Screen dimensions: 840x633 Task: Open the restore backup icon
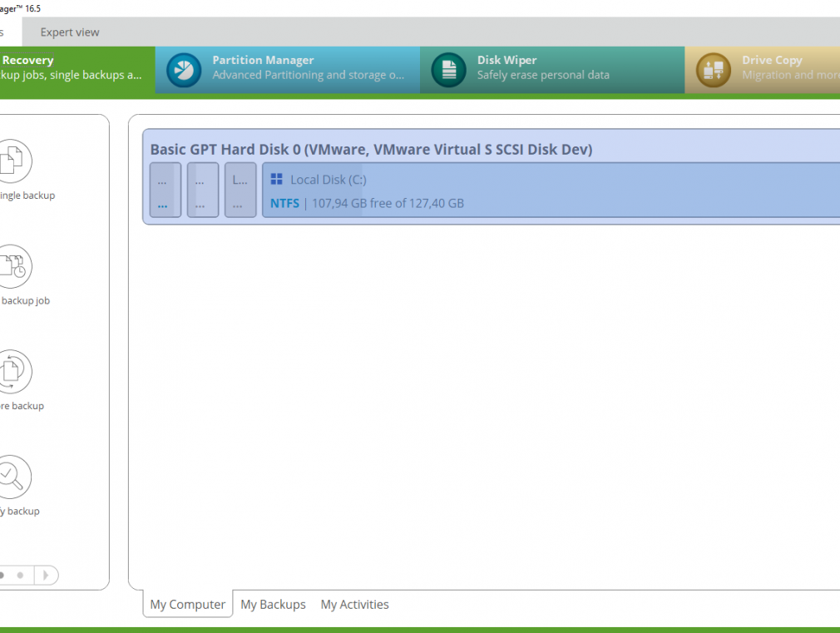[12, 372]
